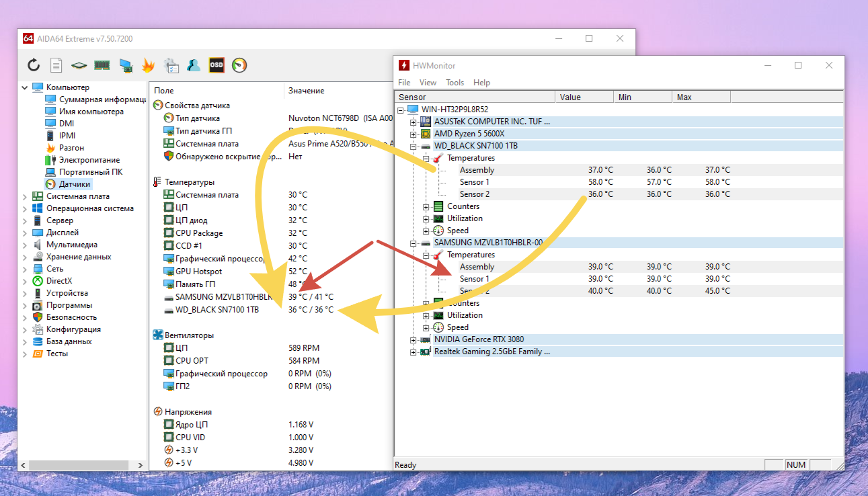Expand Utilization under SAMSUNG drive in HWMonitor
Screen dimensions: 868x496
tap(426, 316)
